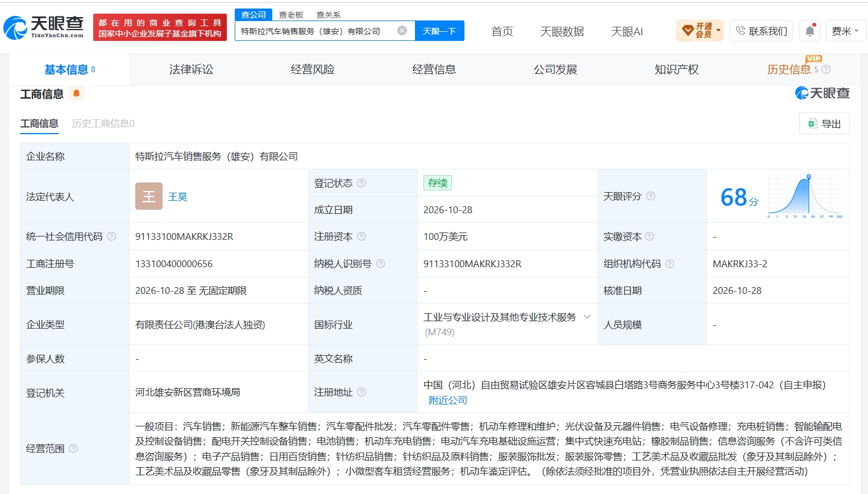Open the 经营信息 tab
868x494 pixels.
click(434, 69)
